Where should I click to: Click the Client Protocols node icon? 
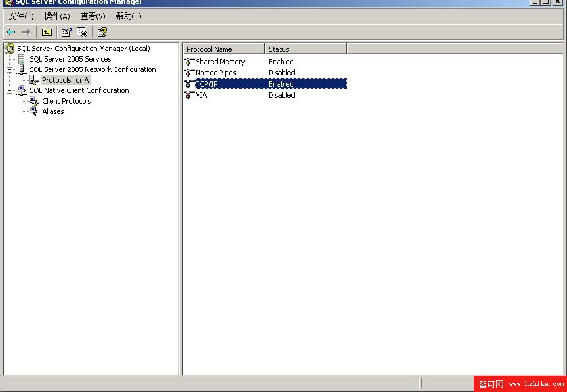[x=34, y=101]
